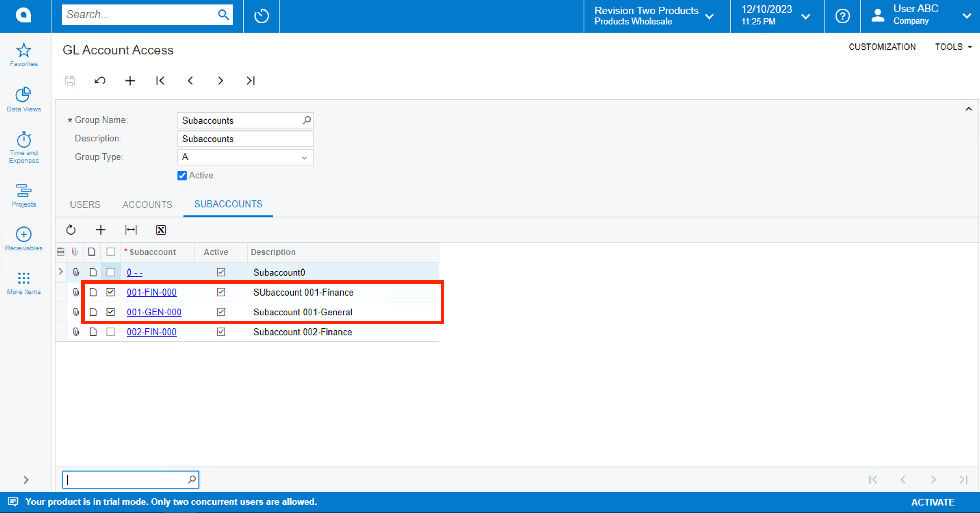Uncheck Included box for 001-GEN-000
This screenshot has height=513, width=980.
click(111, 312)
